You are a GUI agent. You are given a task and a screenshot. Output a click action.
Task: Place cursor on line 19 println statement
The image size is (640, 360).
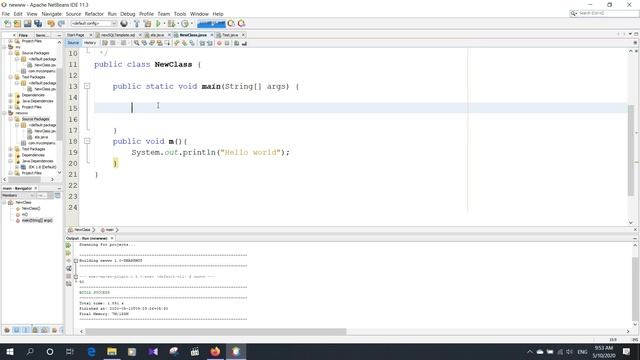click(210, 152)
